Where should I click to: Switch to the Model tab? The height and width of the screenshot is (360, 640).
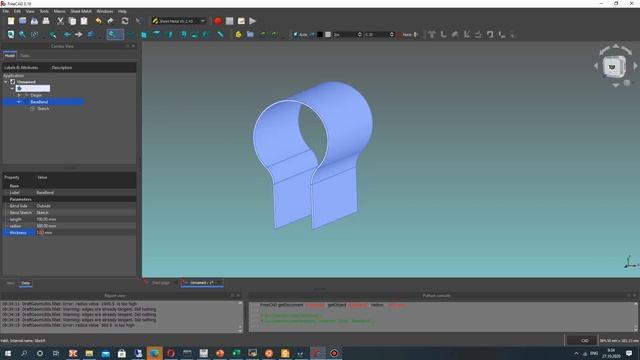pyautogui.click(x=10, y=55)
